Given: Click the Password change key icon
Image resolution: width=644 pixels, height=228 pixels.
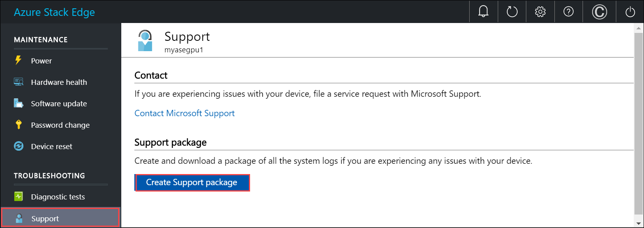Looking at the screenshot, I should click(19, 125).
